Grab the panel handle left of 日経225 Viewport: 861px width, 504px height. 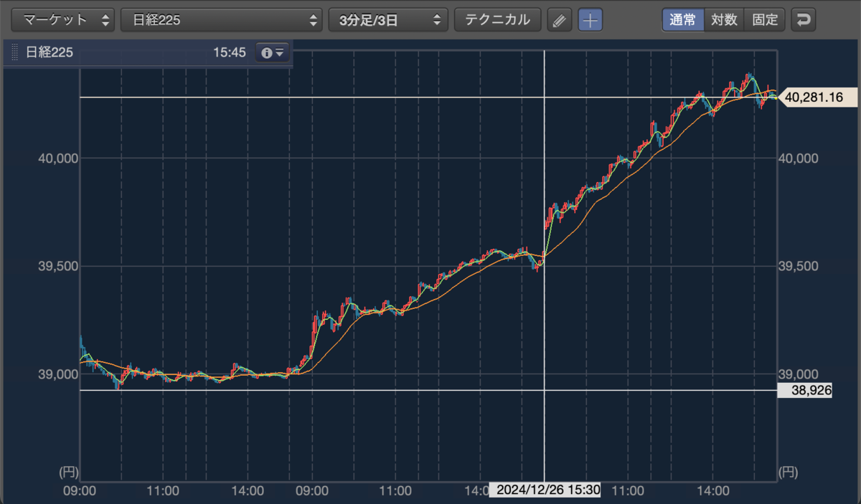coord(14,52)
